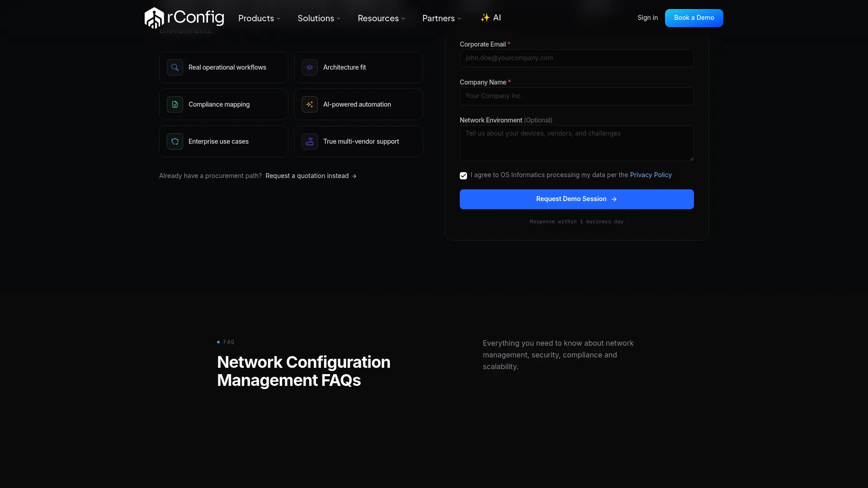Viewport: 868px width, 488px height.
Task: Select the Real operational workflows card
Action: pyautogui.click(x=224, y=67)
